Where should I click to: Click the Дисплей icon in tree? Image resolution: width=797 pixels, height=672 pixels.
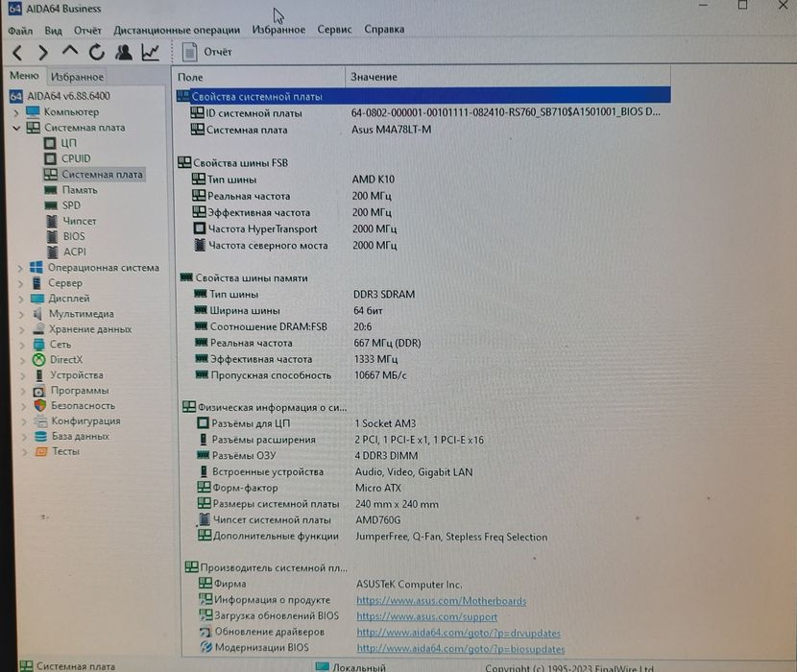(37, 299)
